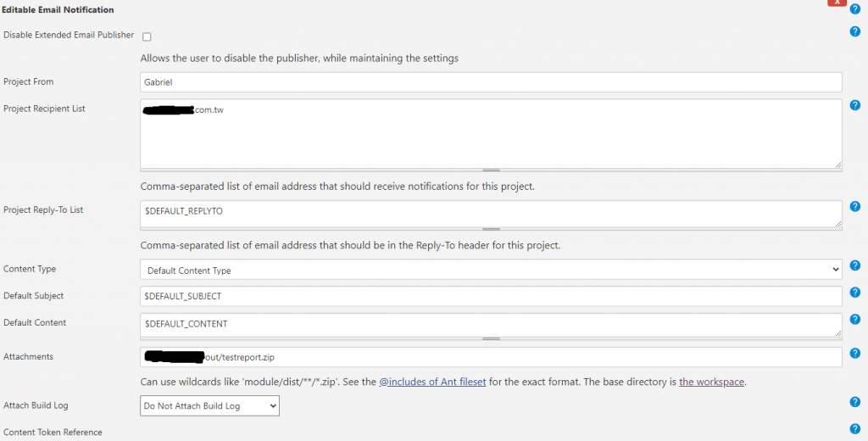Viewport: 868px width, 441px height.
Task: Open 'the workspace' link
Action: point(711,382)
